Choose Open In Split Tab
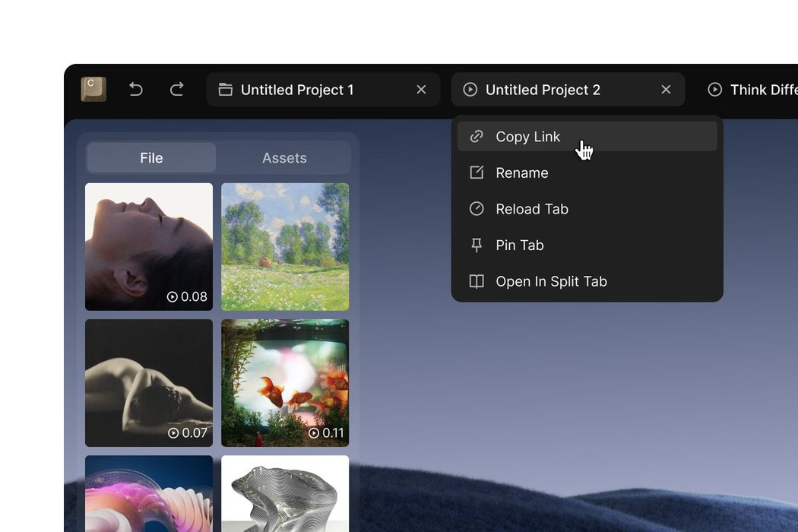 point(587,281)
